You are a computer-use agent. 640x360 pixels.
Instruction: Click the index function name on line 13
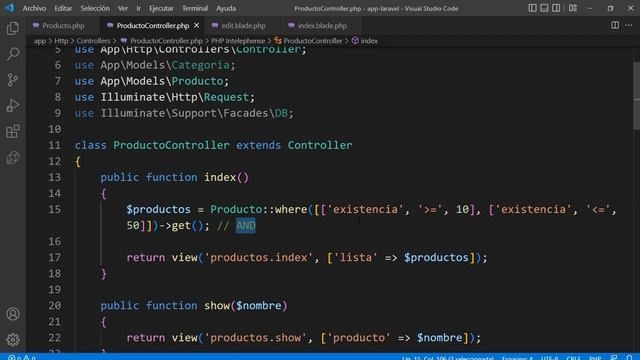pyautogui.click(x=220, y=178)
